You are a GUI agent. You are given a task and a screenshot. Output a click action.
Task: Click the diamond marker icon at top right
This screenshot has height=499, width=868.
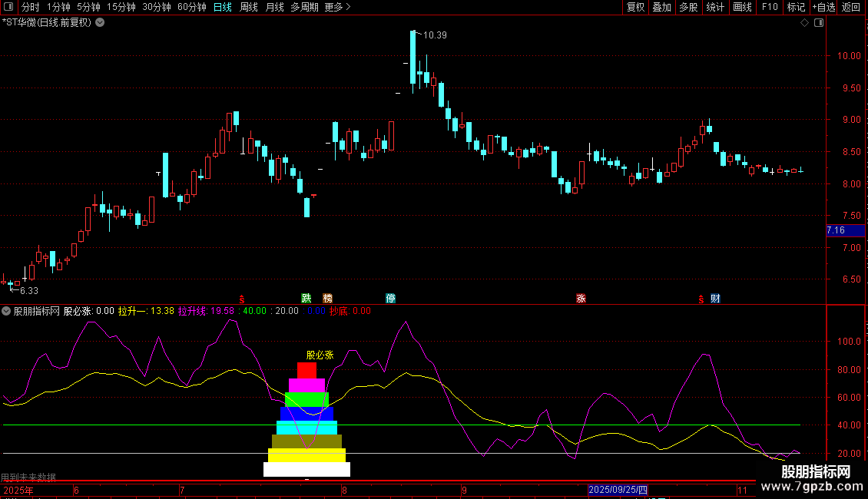coord(804,23)
